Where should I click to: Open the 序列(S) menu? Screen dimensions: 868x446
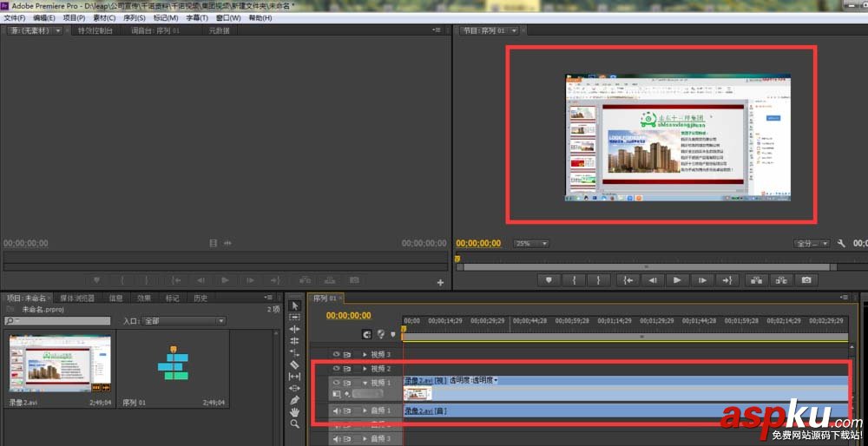pyautogui.click(x=136, y=17)
